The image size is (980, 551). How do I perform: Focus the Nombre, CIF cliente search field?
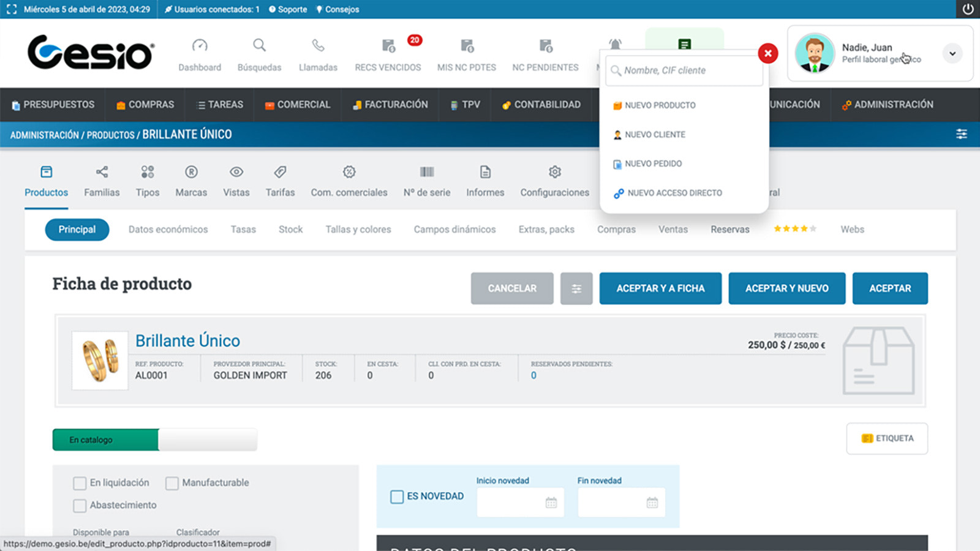click(684, 71)
